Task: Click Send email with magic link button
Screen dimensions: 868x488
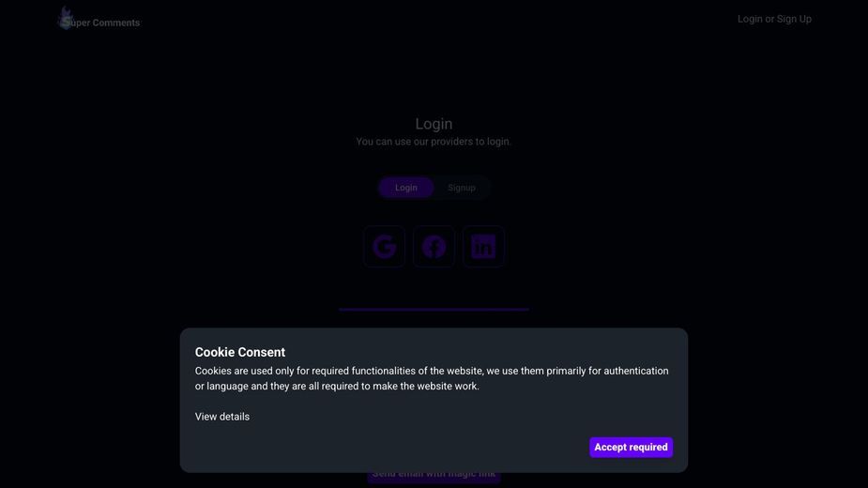Action: tap(434, 477)
